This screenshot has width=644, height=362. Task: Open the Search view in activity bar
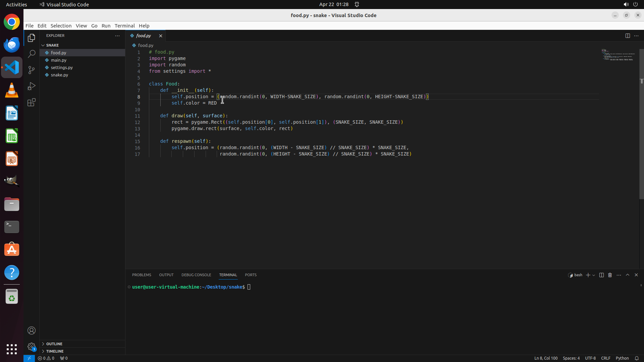tap(32, 54)
